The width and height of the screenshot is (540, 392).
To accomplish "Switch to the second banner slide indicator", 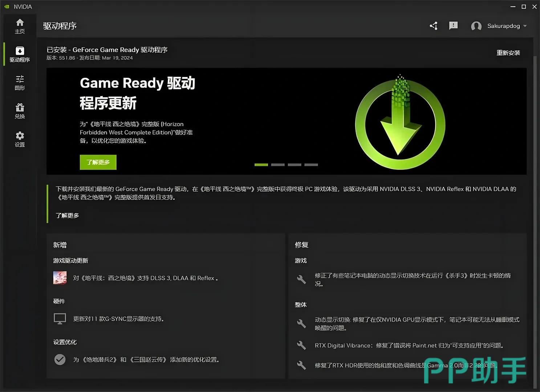I will [x=278, y=165].
